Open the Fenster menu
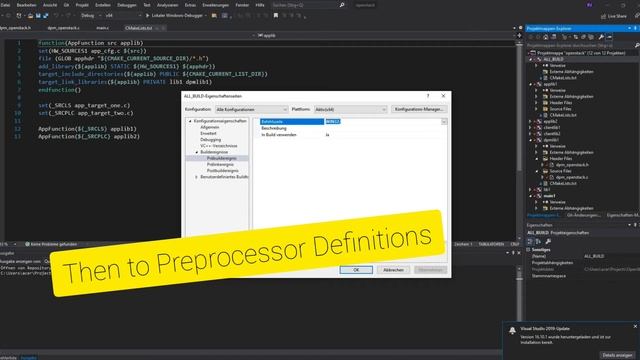 coord(242,5)
